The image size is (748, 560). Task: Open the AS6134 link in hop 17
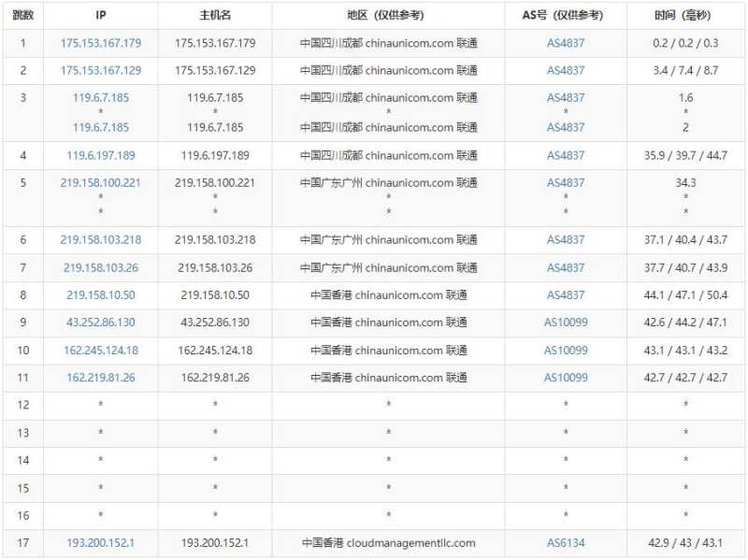[566, 543]
